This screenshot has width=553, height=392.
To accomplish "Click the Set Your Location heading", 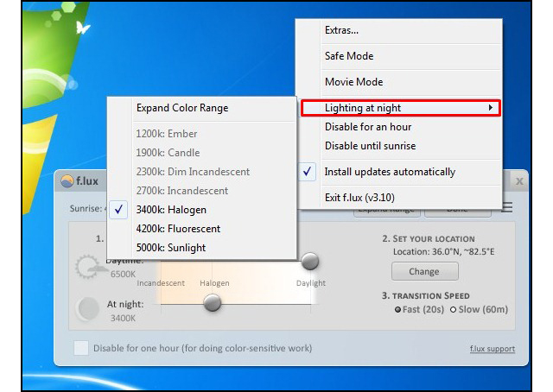I will coord(429,238).
